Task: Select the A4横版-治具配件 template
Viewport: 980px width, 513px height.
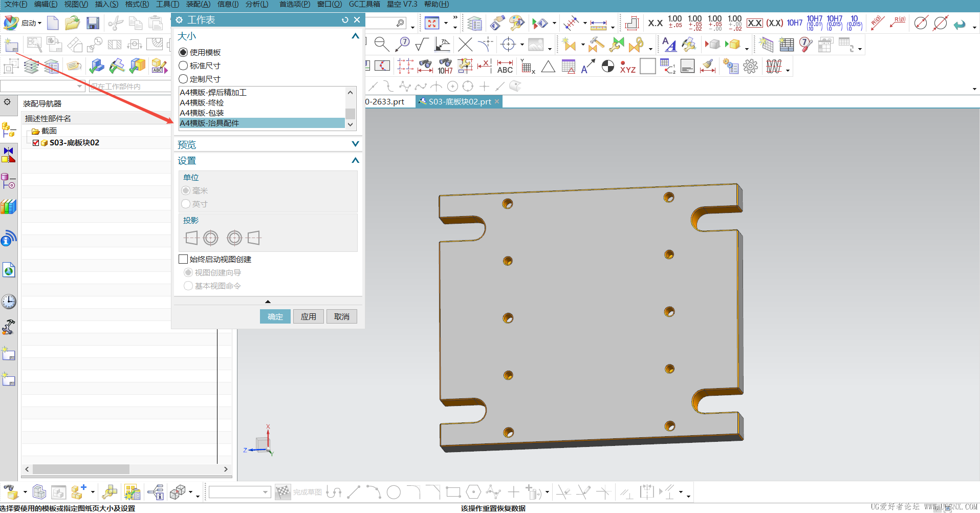Action: [x=262, y=123]
